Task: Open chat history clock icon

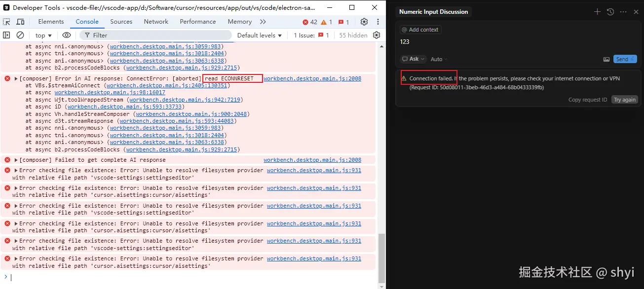Action: (610, 12)
